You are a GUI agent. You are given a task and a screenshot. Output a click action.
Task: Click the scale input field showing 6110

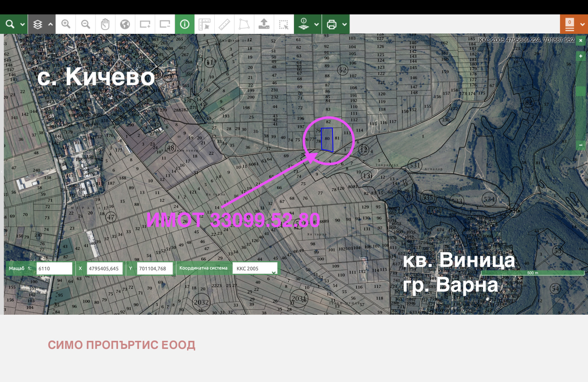(x=54, y=268)
